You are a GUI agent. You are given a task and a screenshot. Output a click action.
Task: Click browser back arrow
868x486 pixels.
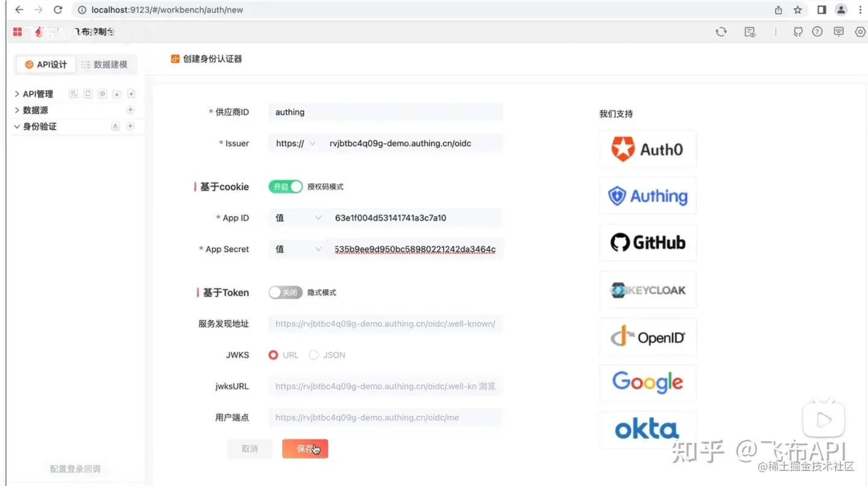point(19,10)
